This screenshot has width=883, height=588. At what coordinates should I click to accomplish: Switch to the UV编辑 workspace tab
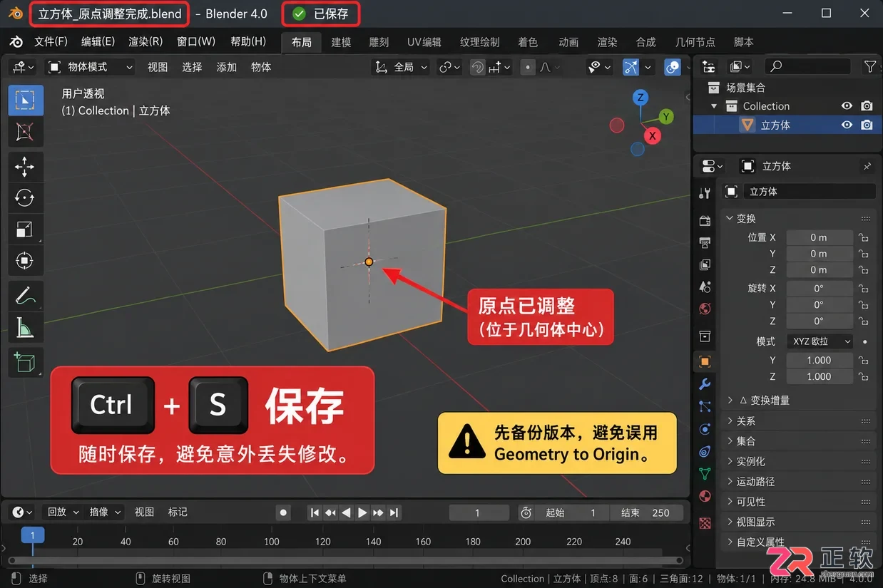point(424,42)
